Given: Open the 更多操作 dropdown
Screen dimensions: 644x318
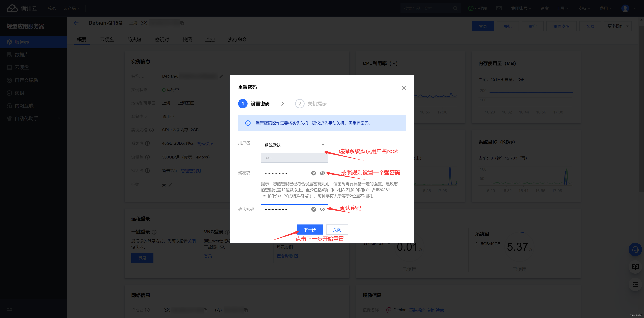Looking at the screenshot, I should (x=618, y=26).
